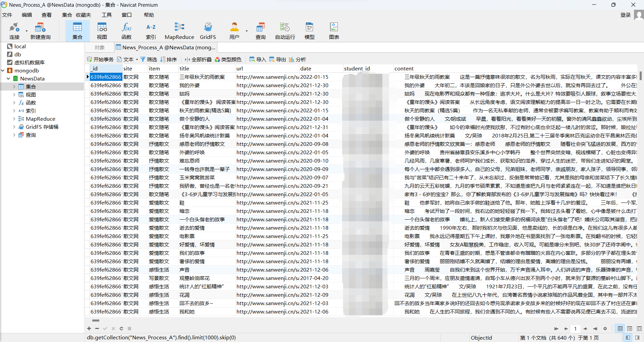Toggle 类型颜色 type coloring
This screenshot has height=342, width=644.
coord(228,59)
